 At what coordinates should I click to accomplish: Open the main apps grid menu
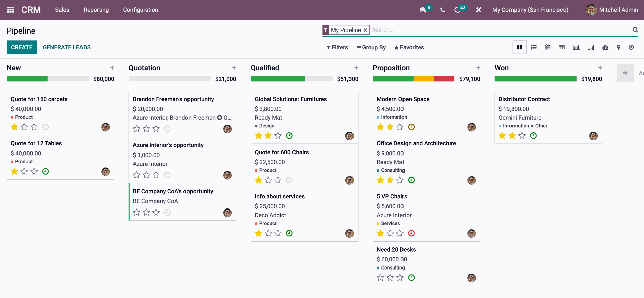point(10,10)
